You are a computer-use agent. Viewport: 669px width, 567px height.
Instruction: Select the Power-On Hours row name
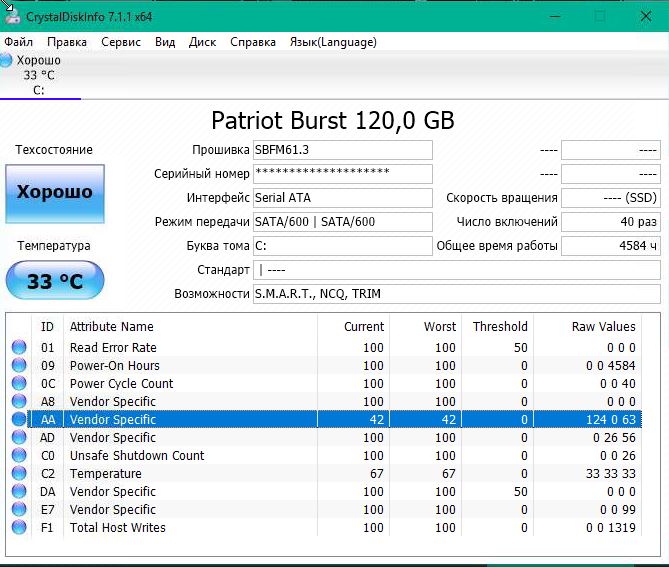click(115, 365)
